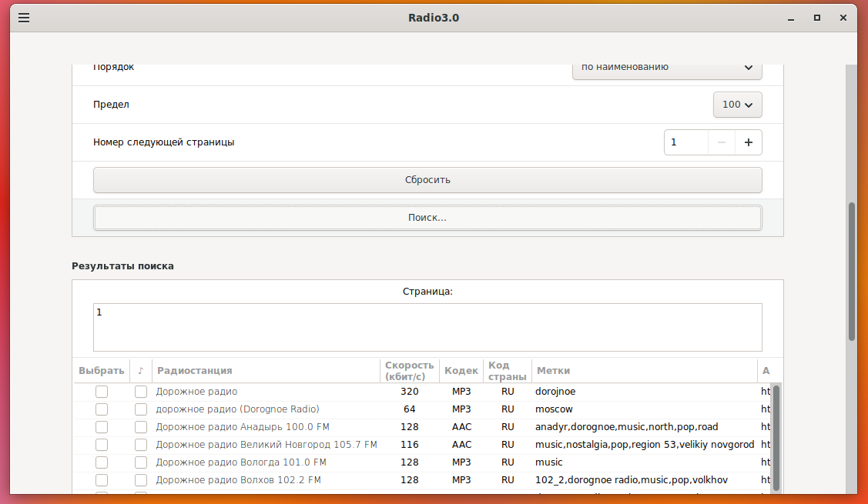Click the music note column header
Viewport: 868px width, 504px height.
point(141,371)
